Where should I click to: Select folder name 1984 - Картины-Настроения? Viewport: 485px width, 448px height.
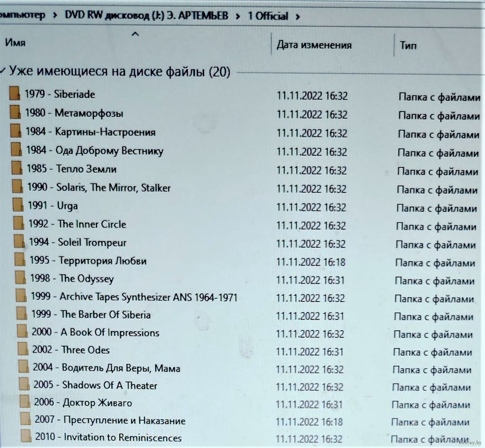click(x=90, y=132)
